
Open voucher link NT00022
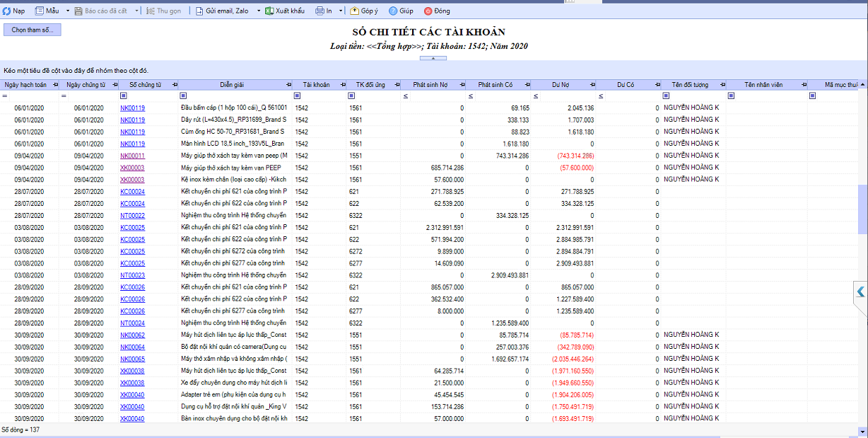point(132,215)
